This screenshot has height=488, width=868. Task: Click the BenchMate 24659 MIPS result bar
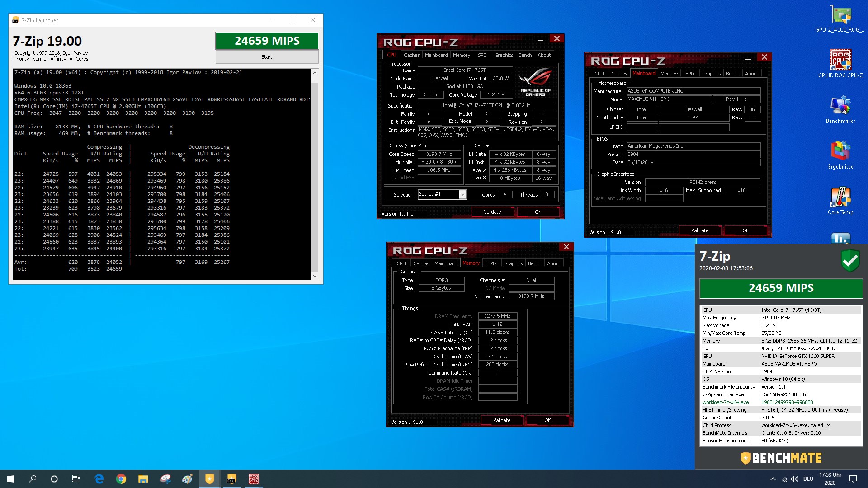click(x=781, y=288)
